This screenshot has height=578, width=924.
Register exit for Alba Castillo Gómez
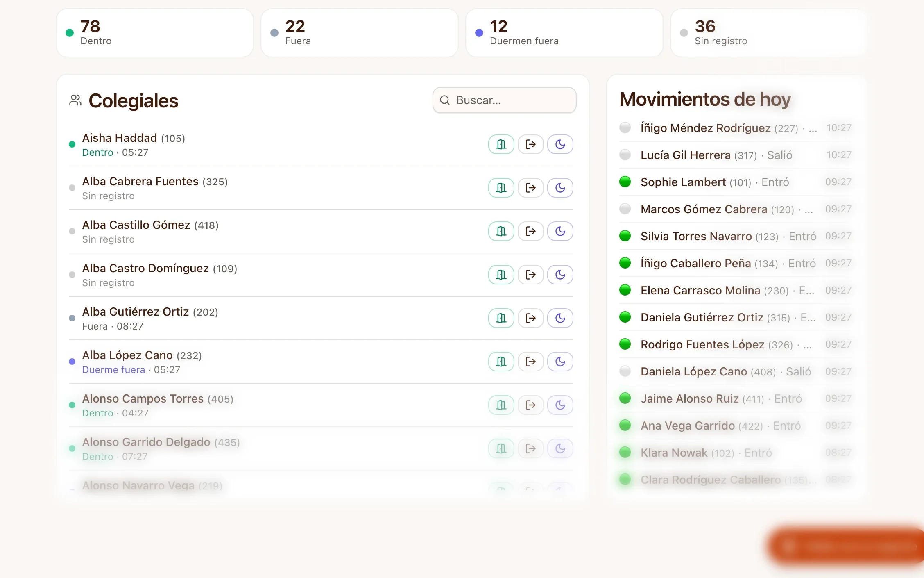530,231
